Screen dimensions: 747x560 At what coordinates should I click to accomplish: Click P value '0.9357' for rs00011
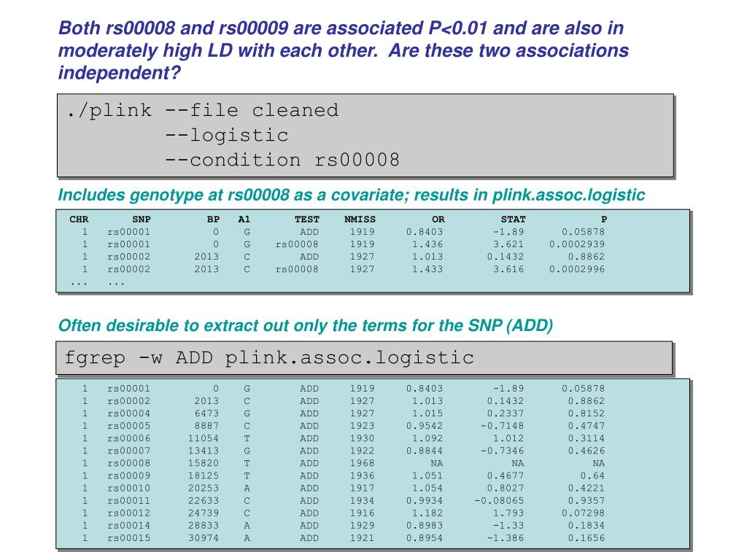(587, 500)
